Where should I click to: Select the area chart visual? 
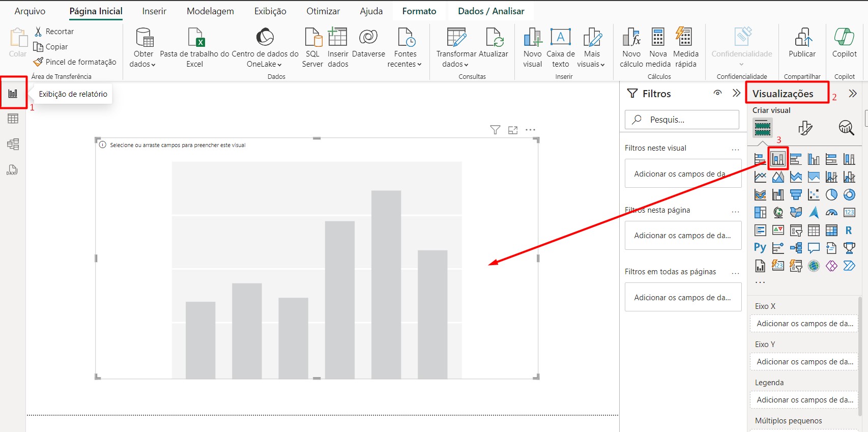click(778, 177)
